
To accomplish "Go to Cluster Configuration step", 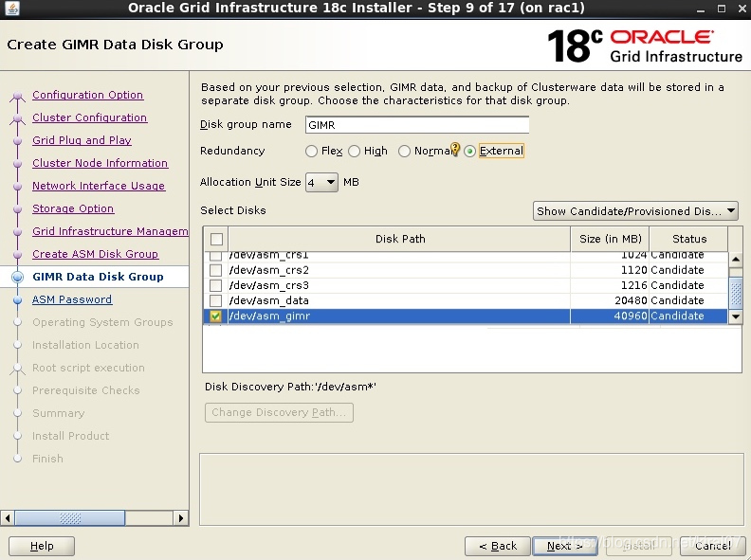I will pos(89,117).
